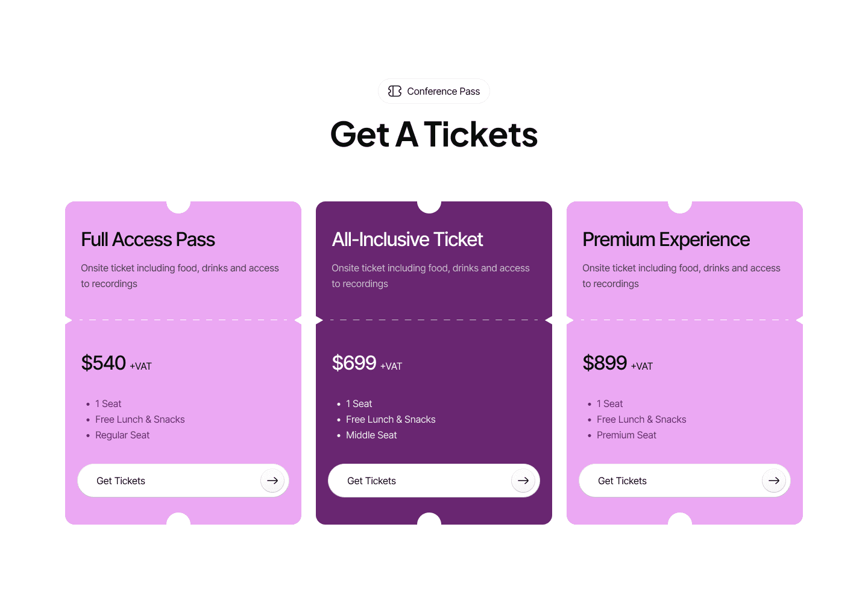Image resolution: width=868 pixels, height=603 pixels.
Task: Click the Premium Experience heading
Action: [666, 239]
